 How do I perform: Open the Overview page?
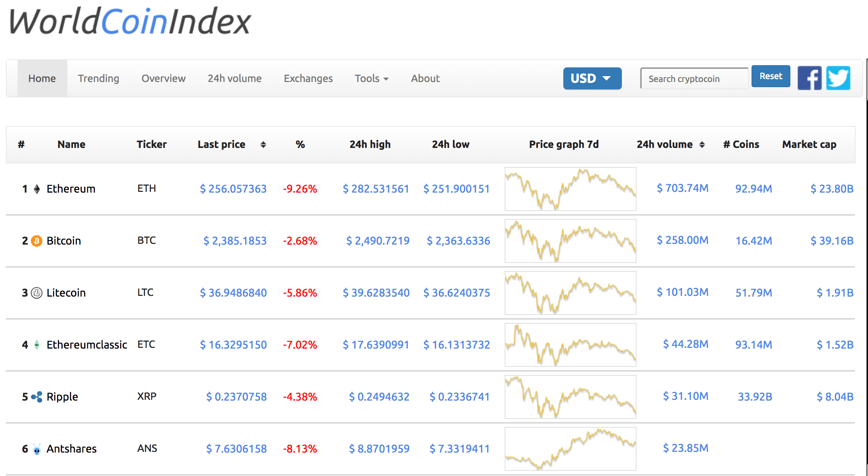pos(163,78)
